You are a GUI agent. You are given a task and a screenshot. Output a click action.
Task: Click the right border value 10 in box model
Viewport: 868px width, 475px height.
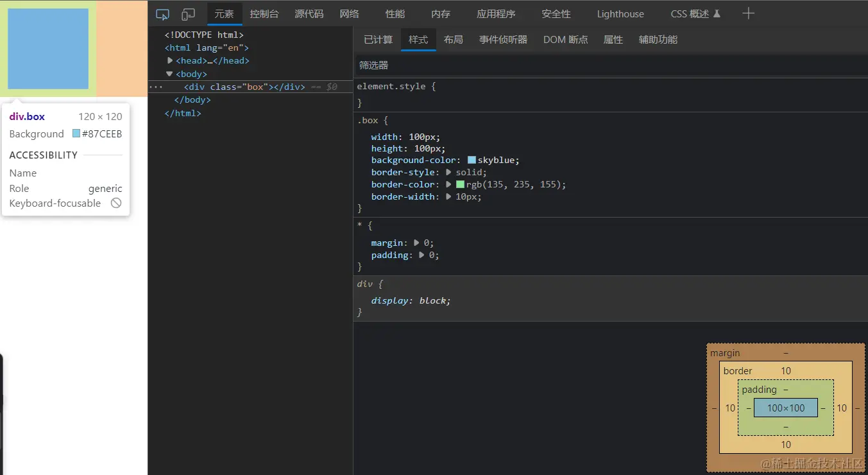click(842, 408)
